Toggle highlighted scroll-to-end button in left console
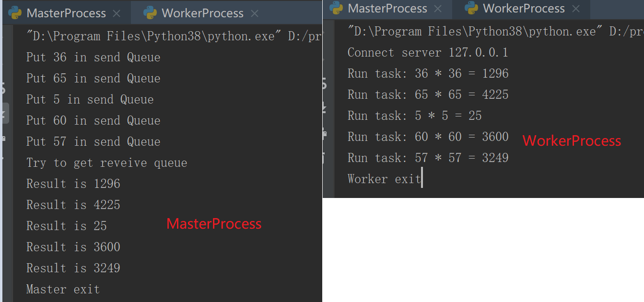 (x=4, y=114)
